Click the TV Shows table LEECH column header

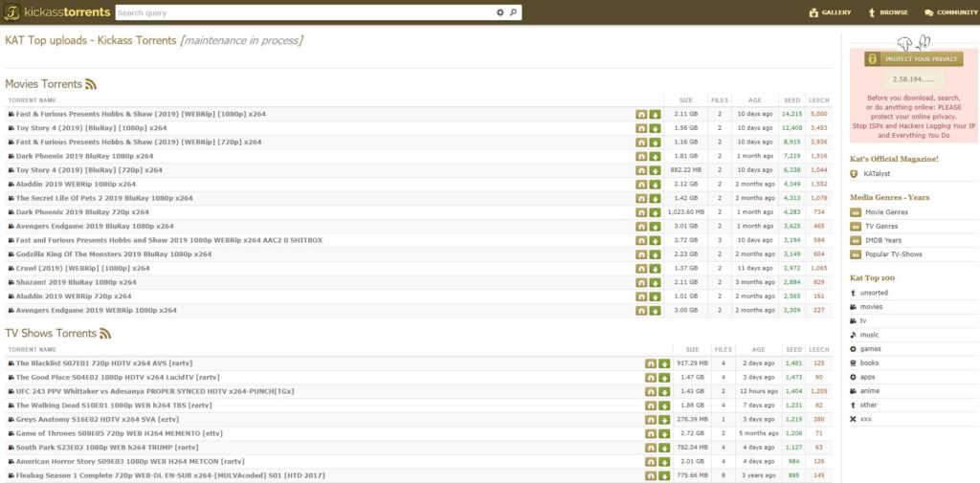pos(819,349)
